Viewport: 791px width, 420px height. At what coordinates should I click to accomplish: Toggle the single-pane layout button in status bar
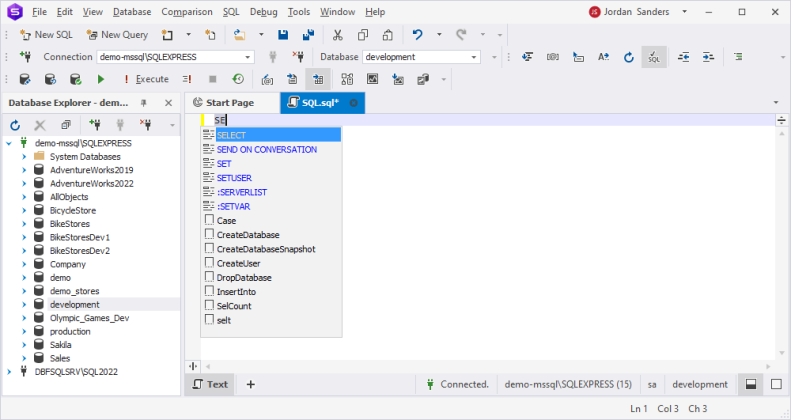click(x=776, y=384)
